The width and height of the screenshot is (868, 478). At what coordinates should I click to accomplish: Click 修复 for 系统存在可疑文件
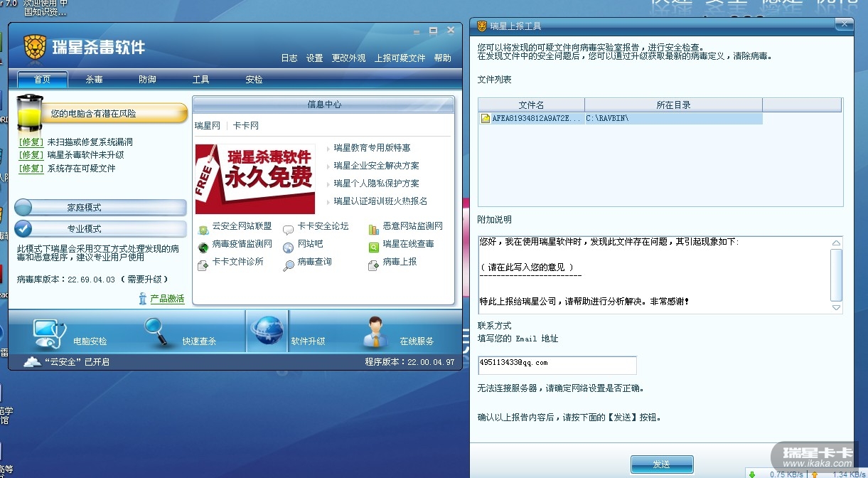[x=31, y=169]
